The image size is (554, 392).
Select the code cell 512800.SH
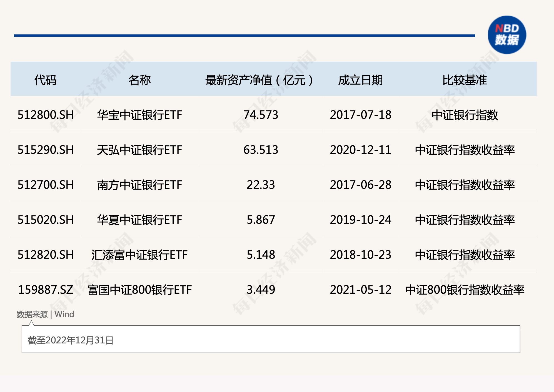(46, 115)
